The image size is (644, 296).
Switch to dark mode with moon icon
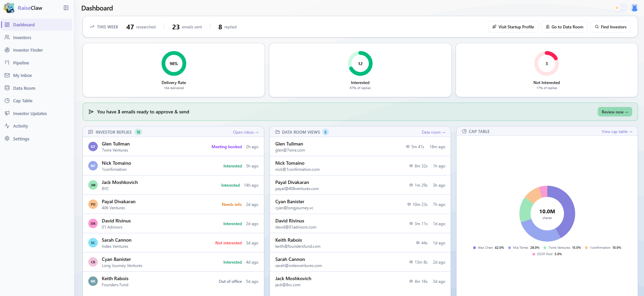click(x=624, y=8)
